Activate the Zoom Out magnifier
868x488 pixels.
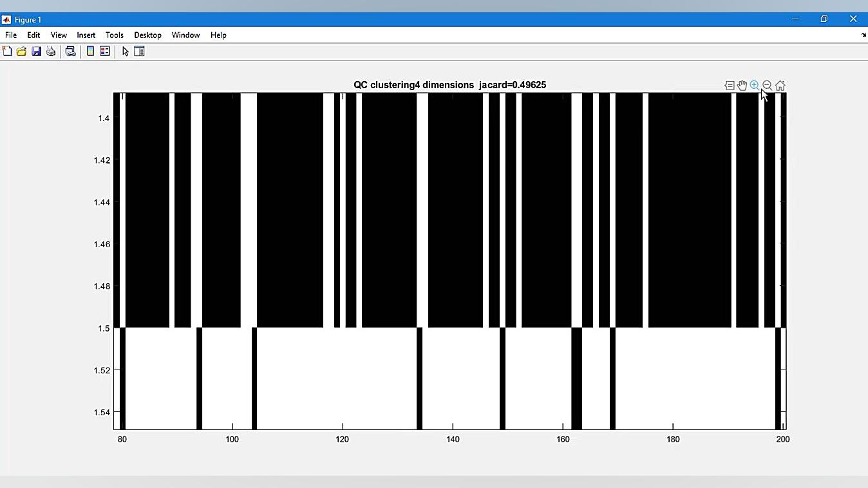click(x=767, y=86)
